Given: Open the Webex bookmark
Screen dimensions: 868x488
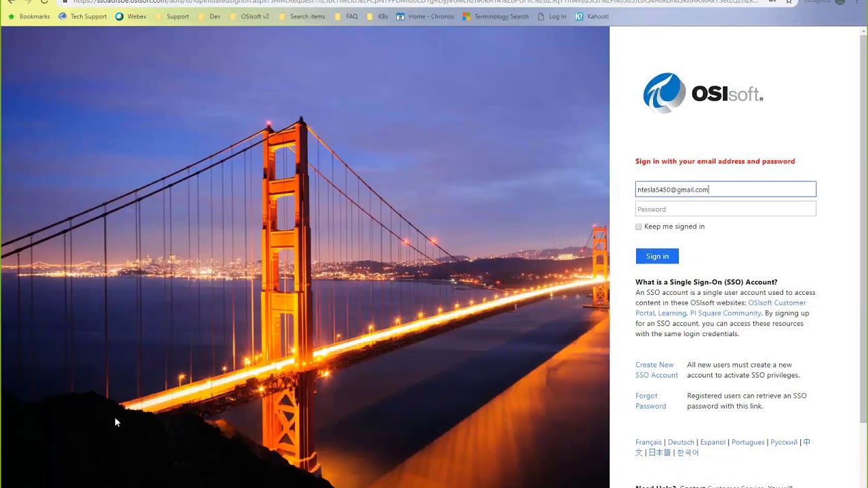Looking at the screenshot, I should pos(131,16).
